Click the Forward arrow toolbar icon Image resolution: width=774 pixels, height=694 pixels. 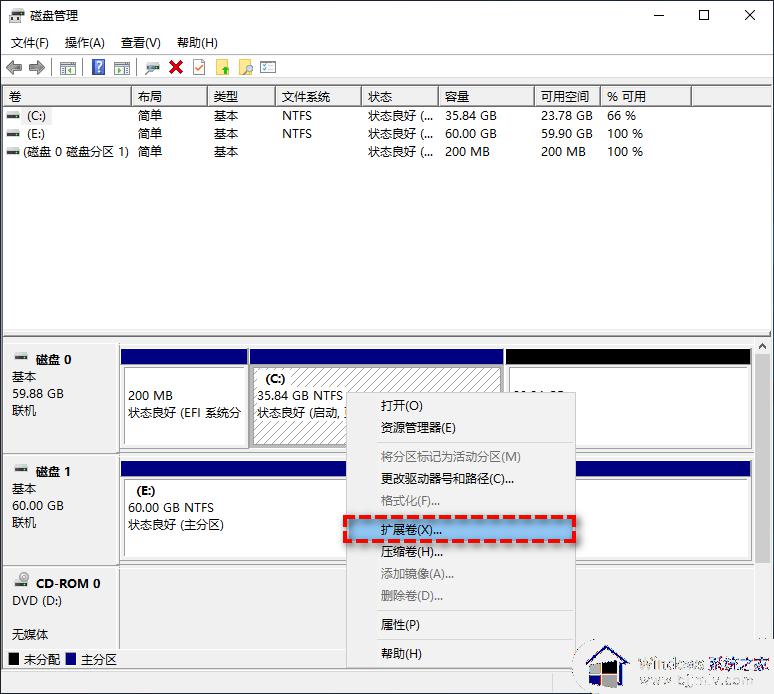point(37,67)
